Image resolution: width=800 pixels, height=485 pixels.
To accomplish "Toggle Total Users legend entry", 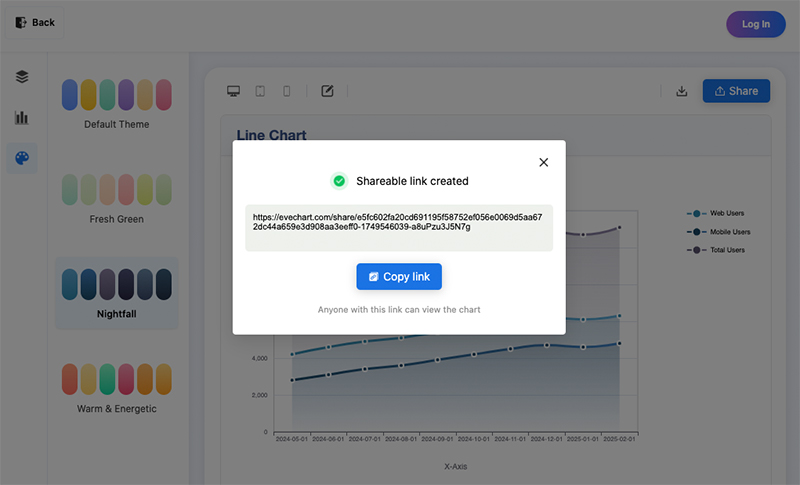I will tap(716, 250).
